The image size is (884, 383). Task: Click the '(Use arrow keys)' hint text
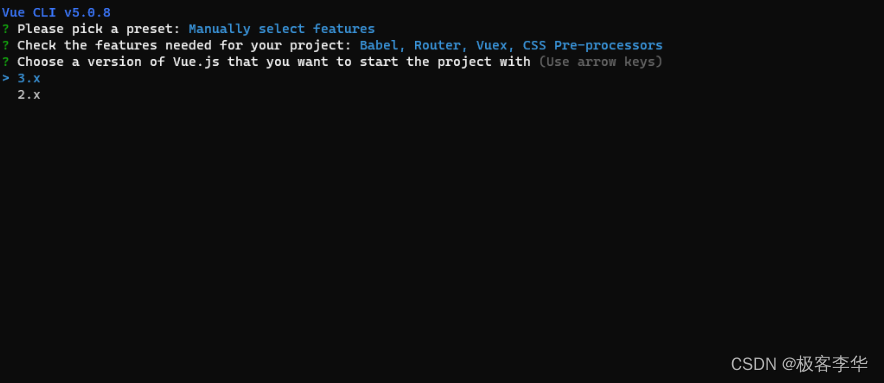click(600, 61)
